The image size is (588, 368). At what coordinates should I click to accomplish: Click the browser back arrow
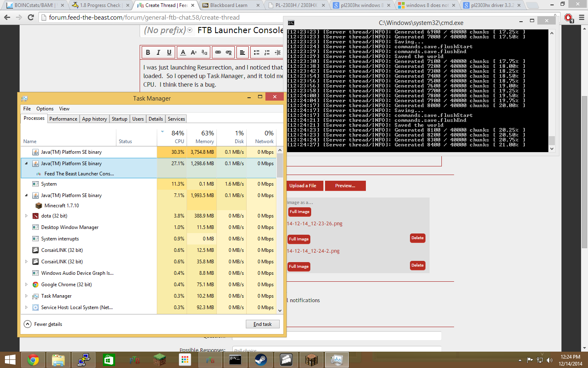point(7,17)
